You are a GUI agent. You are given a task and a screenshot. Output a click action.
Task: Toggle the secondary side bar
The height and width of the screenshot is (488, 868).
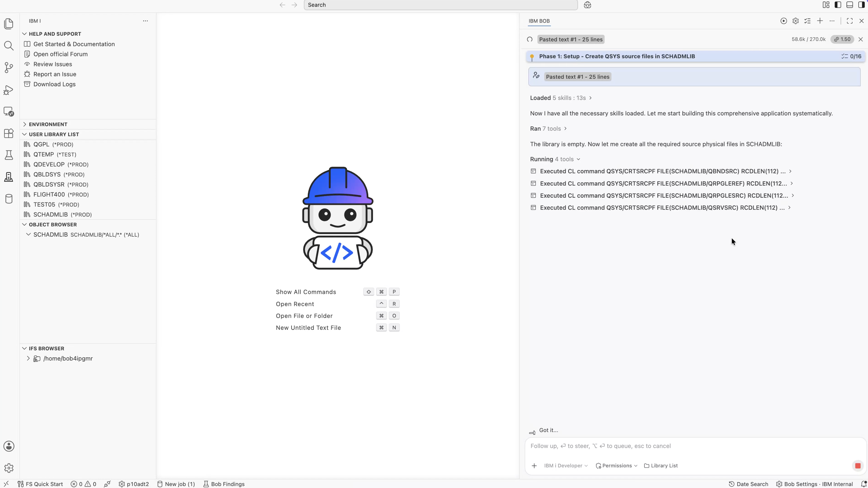coord(861,5)
